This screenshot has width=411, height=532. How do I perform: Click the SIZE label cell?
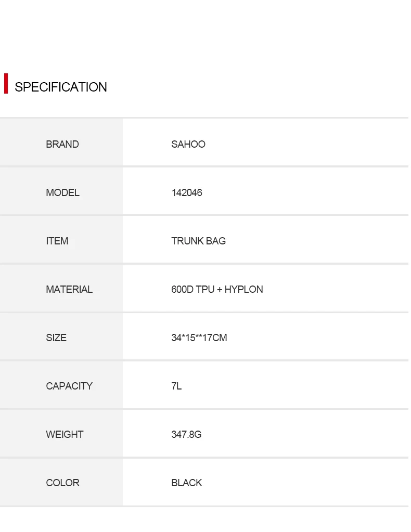point(56,338)
